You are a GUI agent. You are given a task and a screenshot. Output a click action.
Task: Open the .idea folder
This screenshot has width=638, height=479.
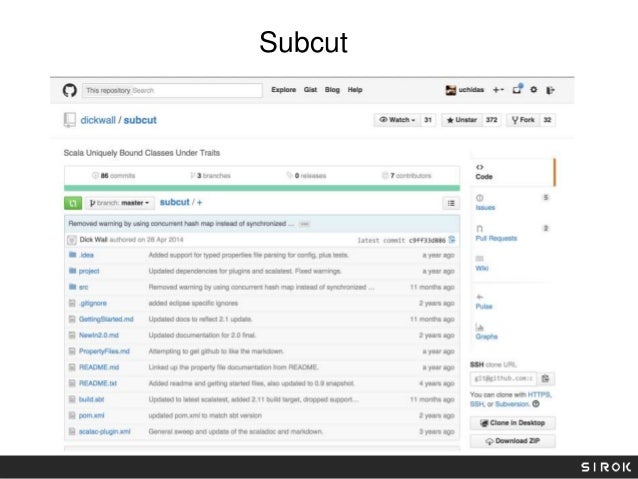86,255
